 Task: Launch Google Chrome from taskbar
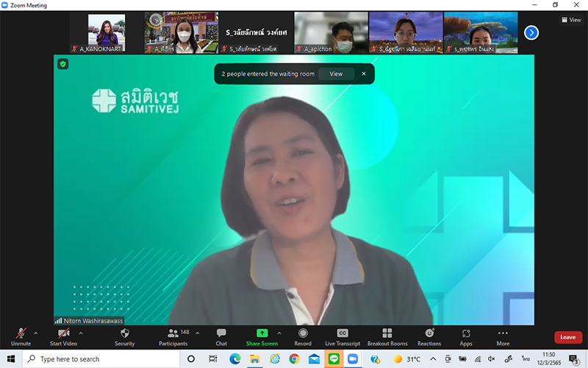[295, 359]
